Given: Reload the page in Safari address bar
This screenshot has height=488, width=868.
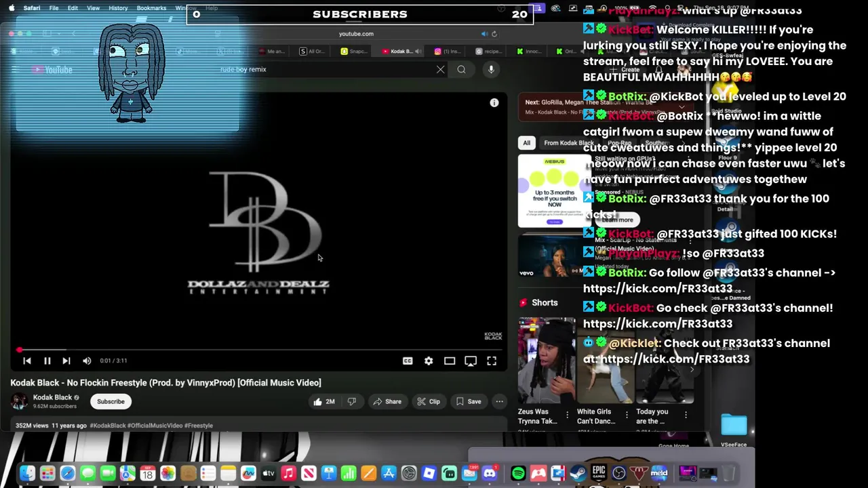Looking at the screenshot, I should [x=494, y=34].
